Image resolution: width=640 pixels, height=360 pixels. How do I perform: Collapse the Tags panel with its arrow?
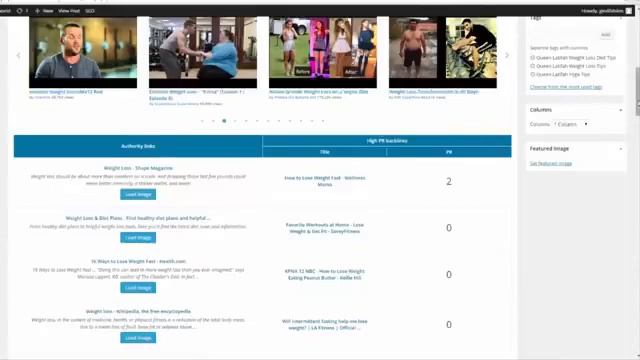coord(620,18)
